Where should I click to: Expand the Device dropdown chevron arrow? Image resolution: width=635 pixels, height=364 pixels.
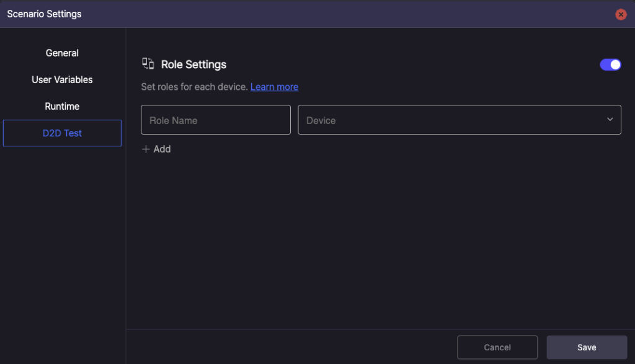610,120
